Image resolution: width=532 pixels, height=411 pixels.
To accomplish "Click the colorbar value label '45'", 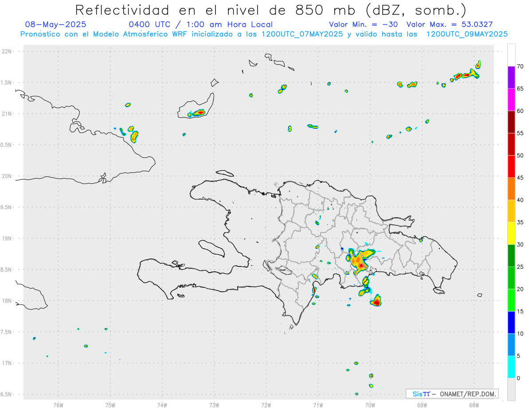I will tap(520, 178).
